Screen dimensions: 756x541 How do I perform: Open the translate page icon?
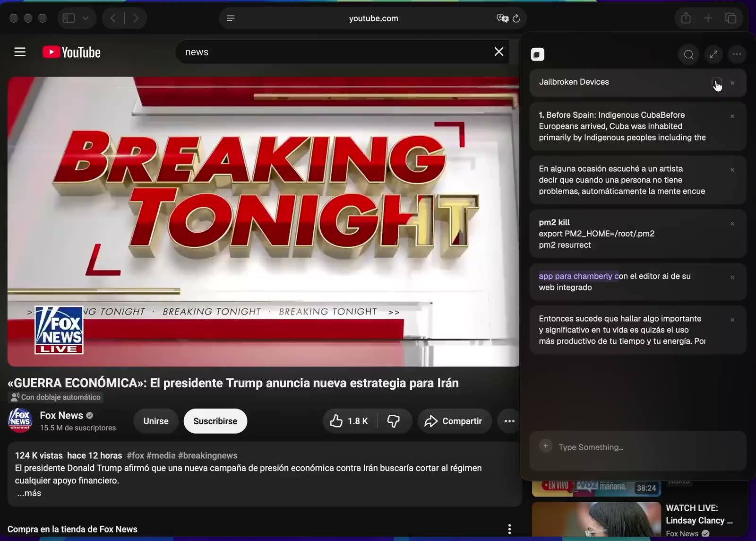[502, 18]
